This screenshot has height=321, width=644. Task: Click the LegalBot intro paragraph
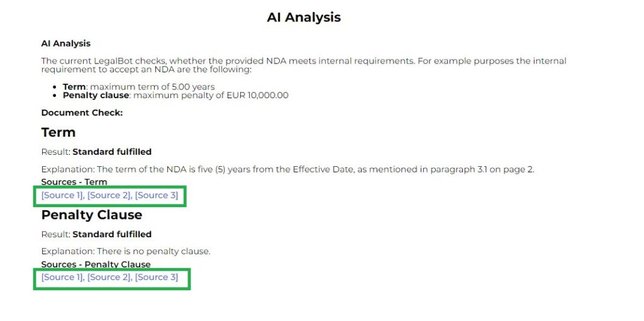(304, 65)
